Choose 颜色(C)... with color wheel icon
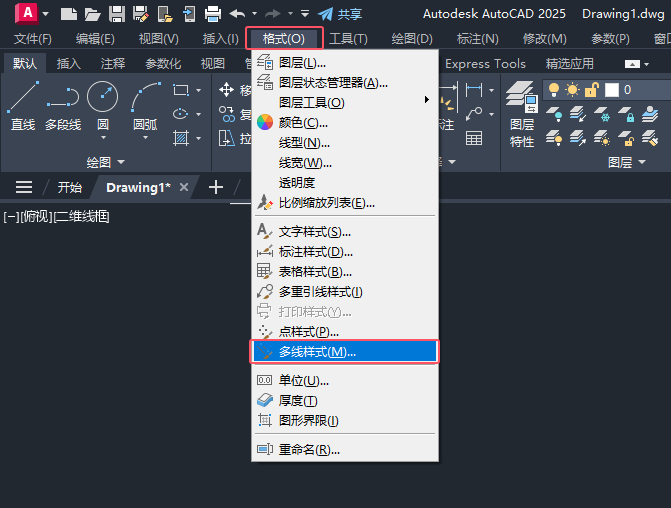The width and height of the screenshot is (671, 508). coord(345,123)
